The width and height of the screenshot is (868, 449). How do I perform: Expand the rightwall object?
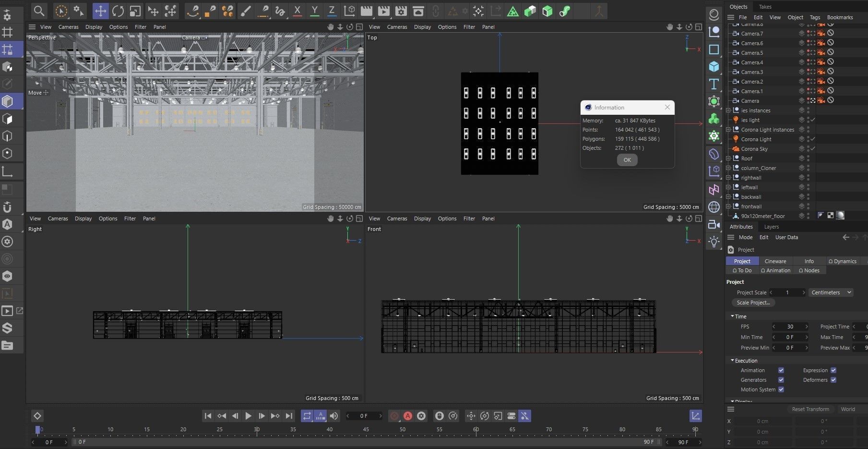pos(728,178)
